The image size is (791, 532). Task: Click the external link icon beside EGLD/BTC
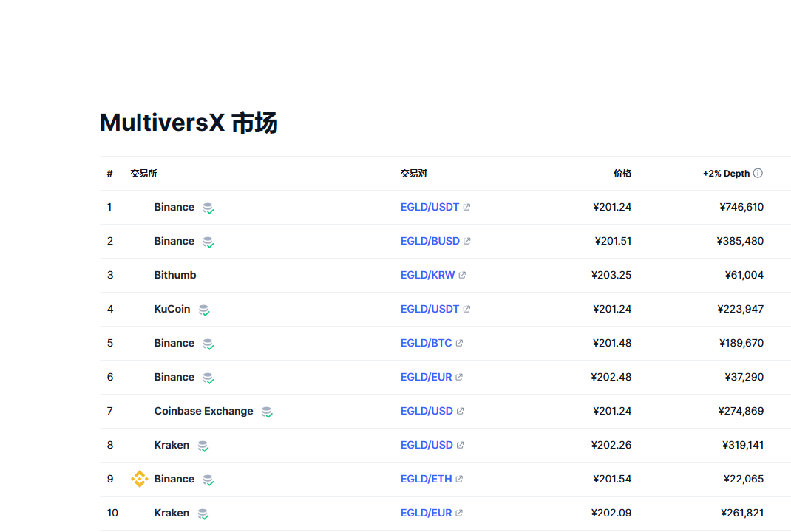click(x=459, y=343)
